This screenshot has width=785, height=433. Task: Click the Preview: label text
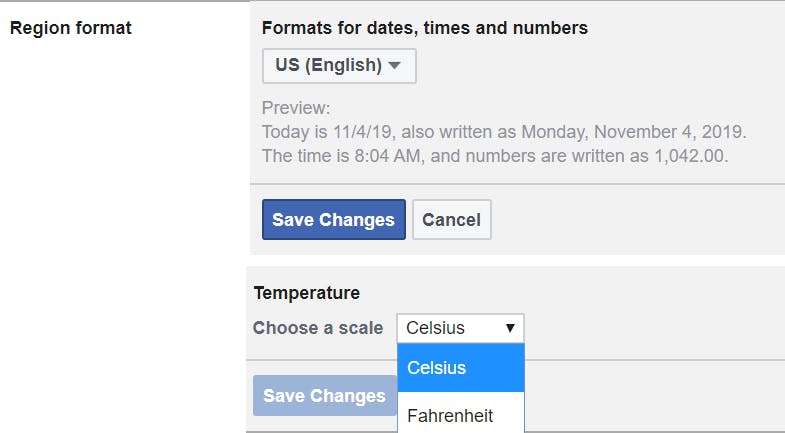coord(296,108)
